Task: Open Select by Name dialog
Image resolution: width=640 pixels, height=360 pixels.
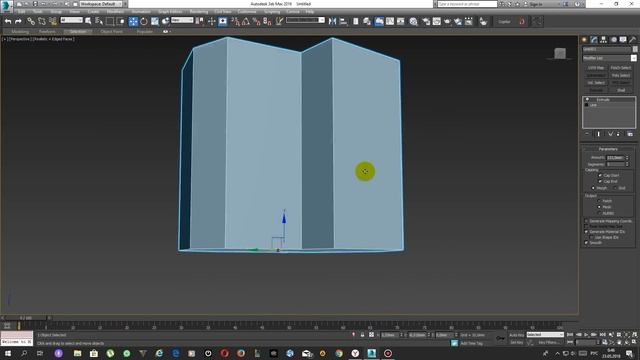Action: [x=99, y=21]
